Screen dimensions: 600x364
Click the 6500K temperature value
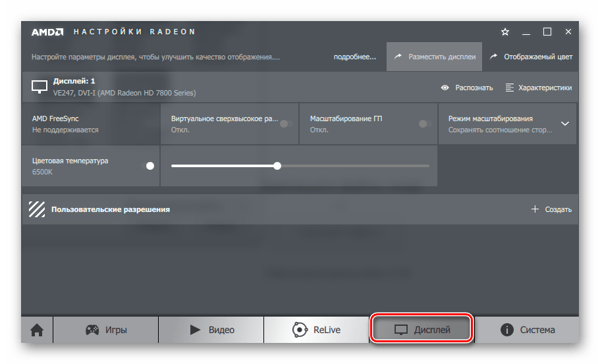[42, 172]
